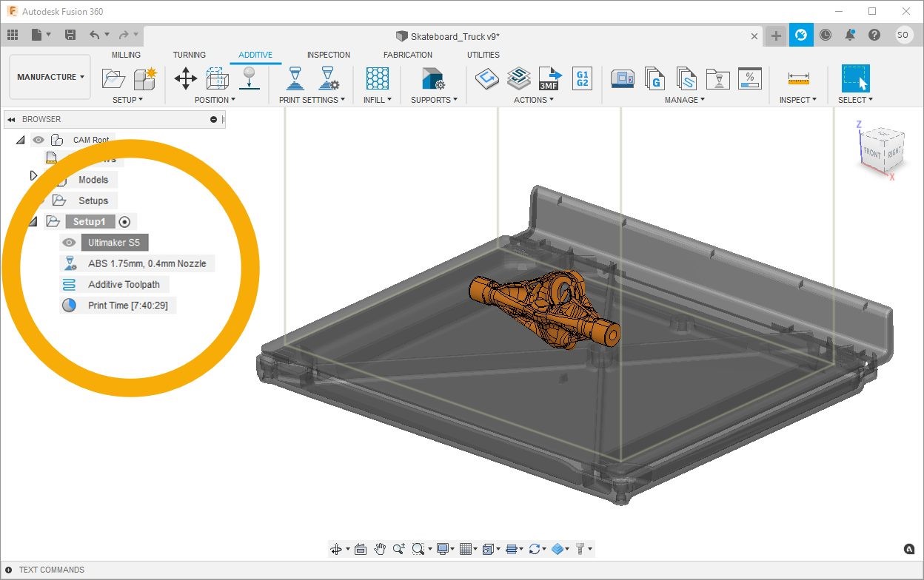This screenshot has height=580, width=924.
Task: Open the MANUFACTURE workspace dropdown
Action: point(50,77)
